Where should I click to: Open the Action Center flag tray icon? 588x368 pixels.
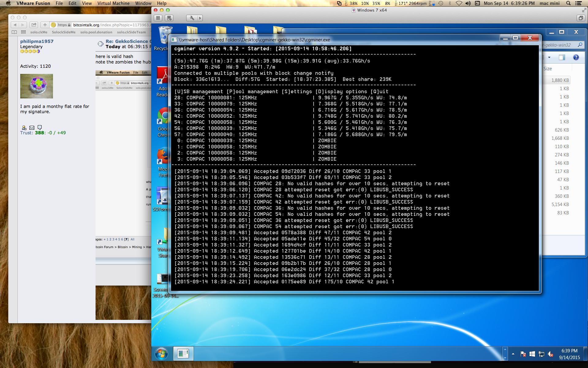coord(523,354)
